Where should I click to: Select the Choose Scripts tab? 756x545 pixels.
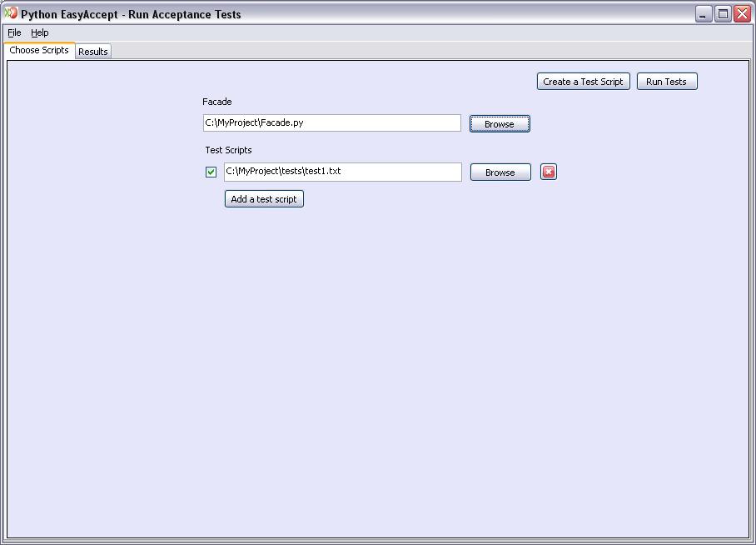point(39,50)
